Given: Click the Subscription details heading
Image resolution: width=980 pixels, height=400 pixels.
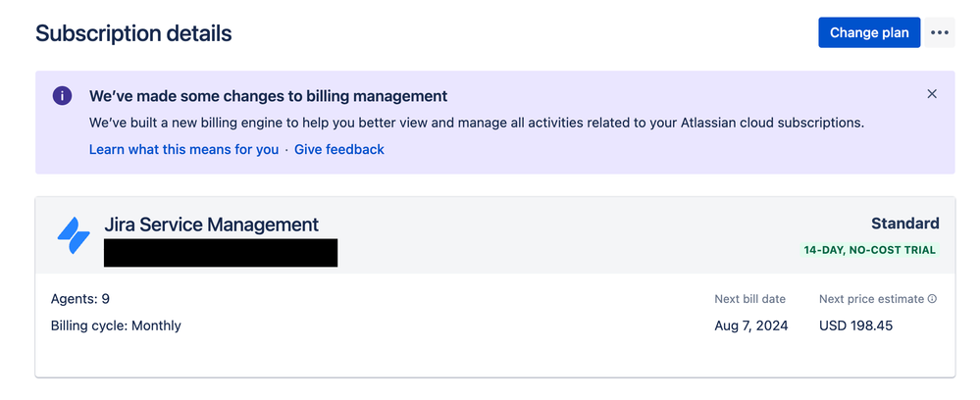Looking at the screenshot, I should [133, 33].
